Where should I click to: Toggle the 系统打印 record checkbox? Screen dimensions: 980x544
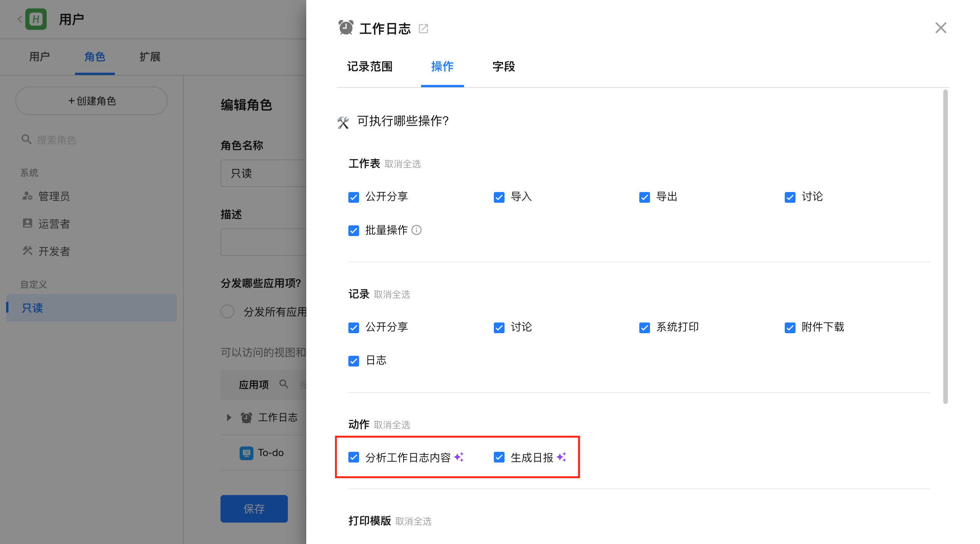[x=644, y=328]
